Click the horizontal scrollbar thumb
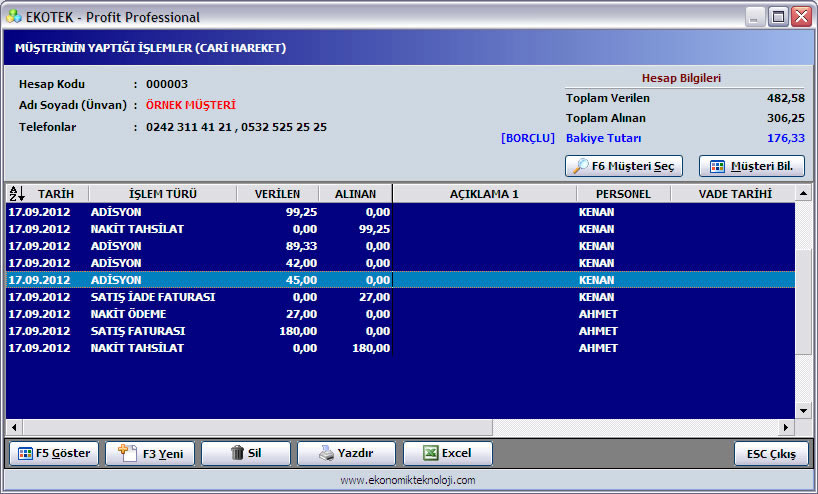The height and width of the screenshot is (494, 818). [x=257, y=428]
